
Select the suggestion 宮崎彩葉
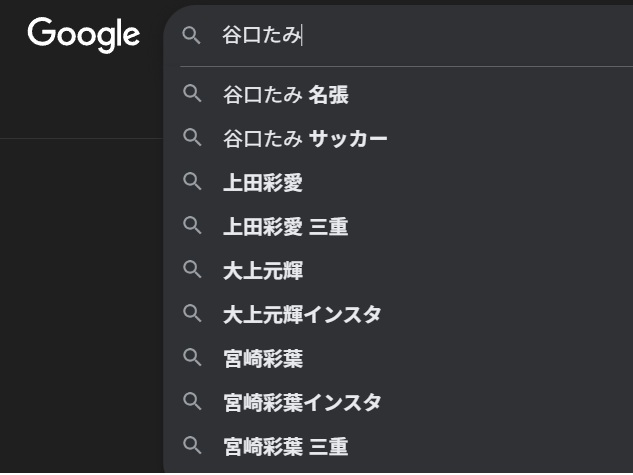coord(262,358)
